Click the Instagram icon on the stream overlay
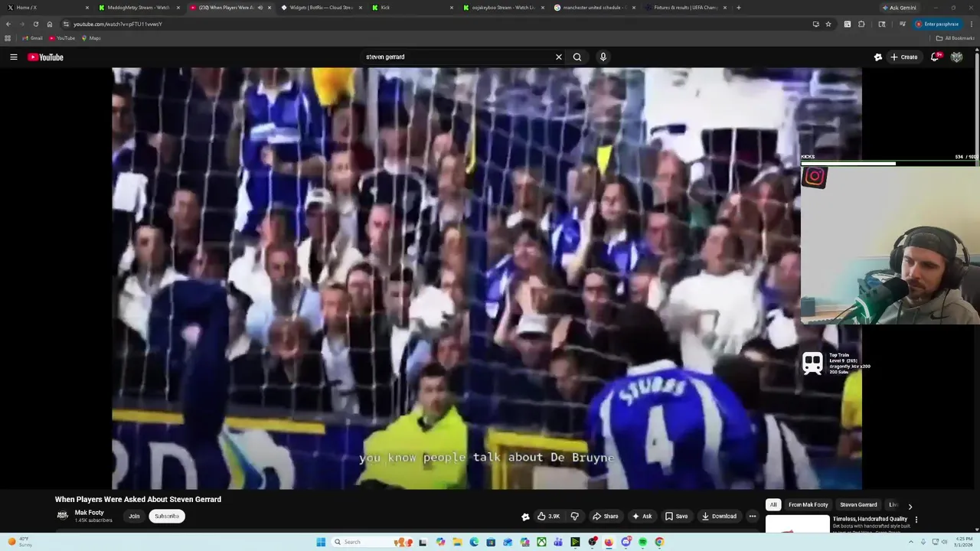980x551 pixels. [x=815, y=177]
